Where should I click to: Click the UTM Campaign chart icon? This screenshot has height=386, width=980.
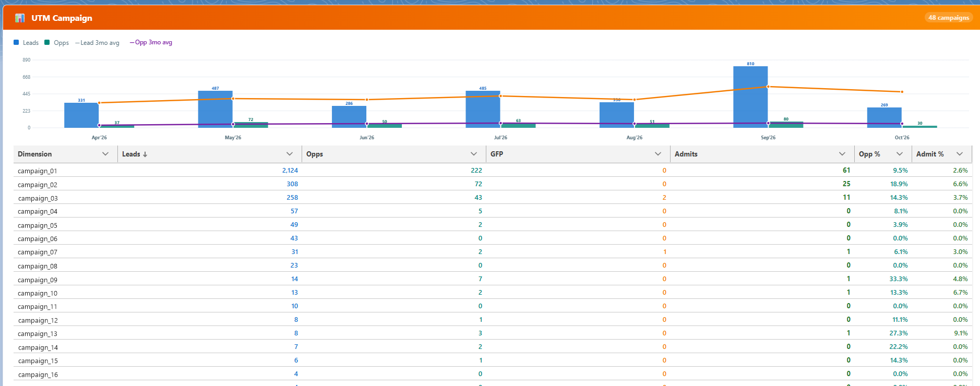(x=20, y=18)
